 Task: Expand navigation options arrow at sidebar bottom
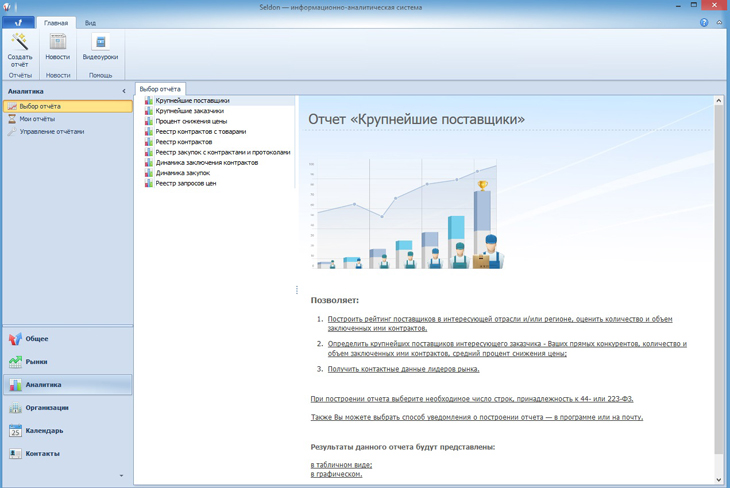[122, 475]
